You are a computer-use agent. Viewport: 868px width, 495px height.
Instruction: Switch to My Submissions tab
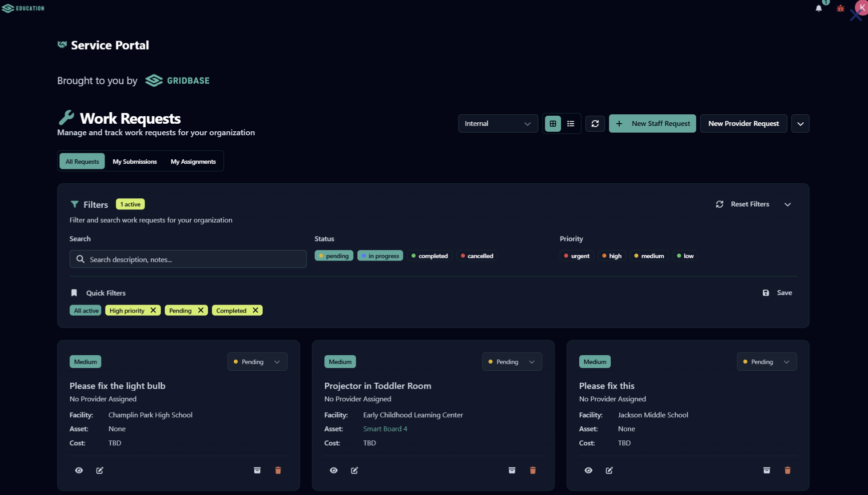(135, 161)
